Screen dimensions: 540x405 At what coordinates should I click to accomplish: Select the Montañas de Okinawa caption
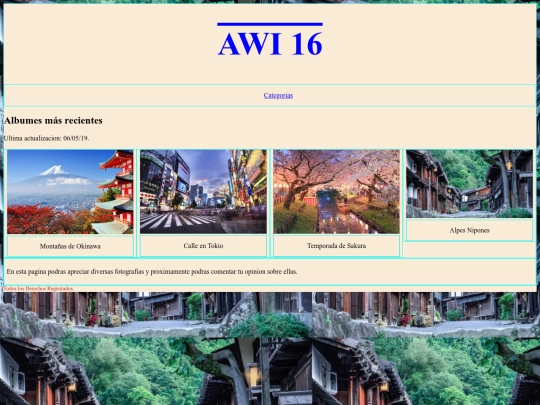click(70, 246)
